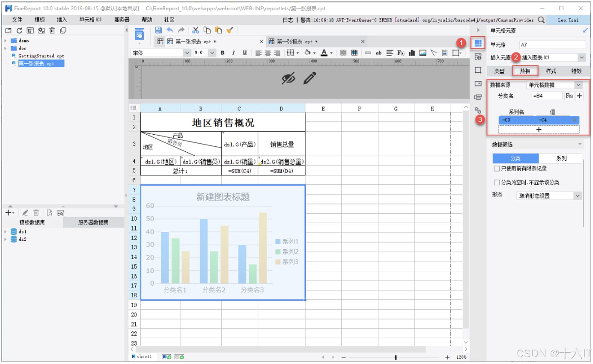Select 系列 filter tab

561,158
